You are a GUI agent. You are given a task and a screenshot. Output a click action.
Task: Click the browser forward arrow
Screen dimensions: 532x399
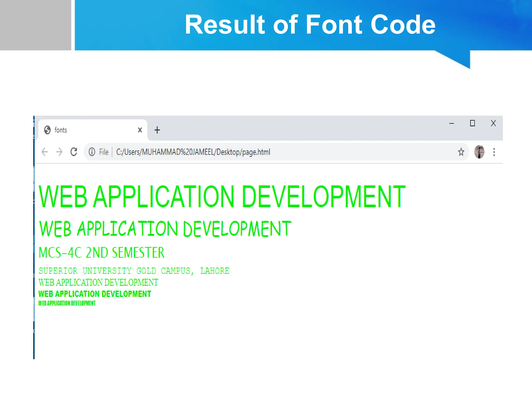pyautogui.click(x=59, y=152)
